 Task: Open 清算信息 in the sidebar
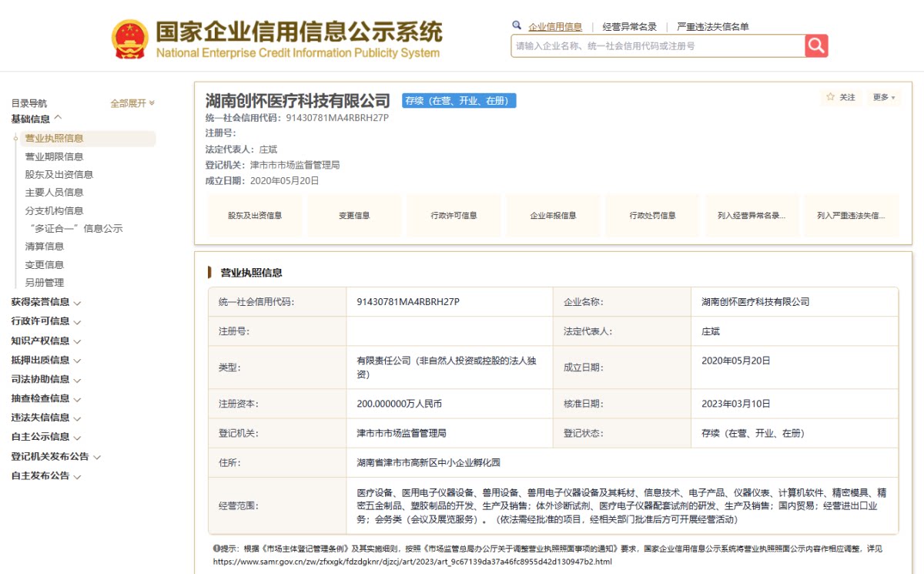45,247
